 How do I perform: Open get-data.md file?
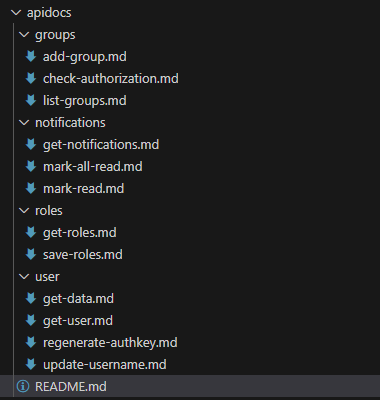pos(78,299)
